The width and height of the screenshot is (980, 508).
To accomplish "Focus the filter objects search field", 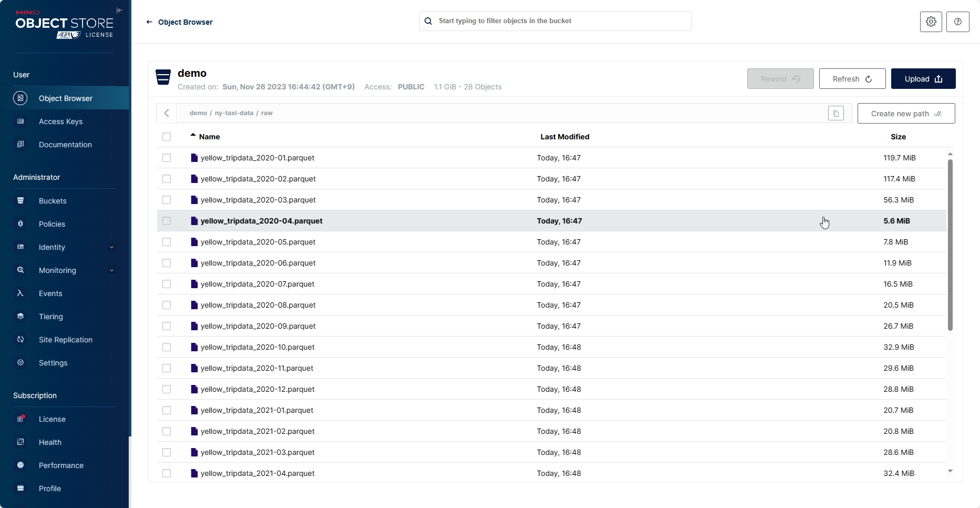I will 555,21.
